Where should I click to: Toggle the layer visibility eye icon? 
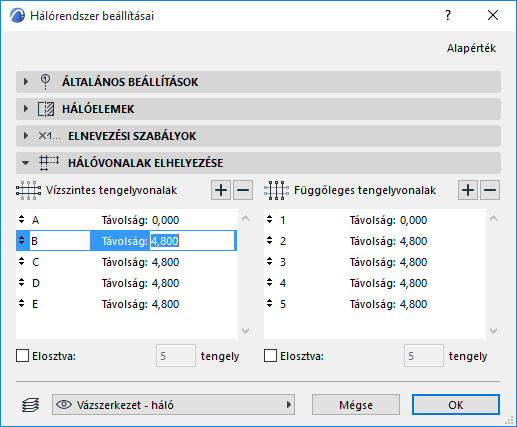pos(64,405)
